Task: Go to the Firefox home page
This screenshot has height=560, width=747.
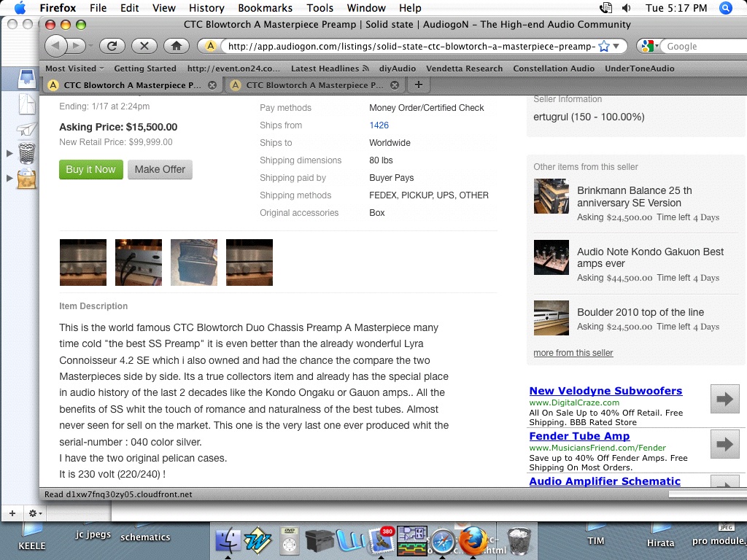Action: tap(177, 46)
